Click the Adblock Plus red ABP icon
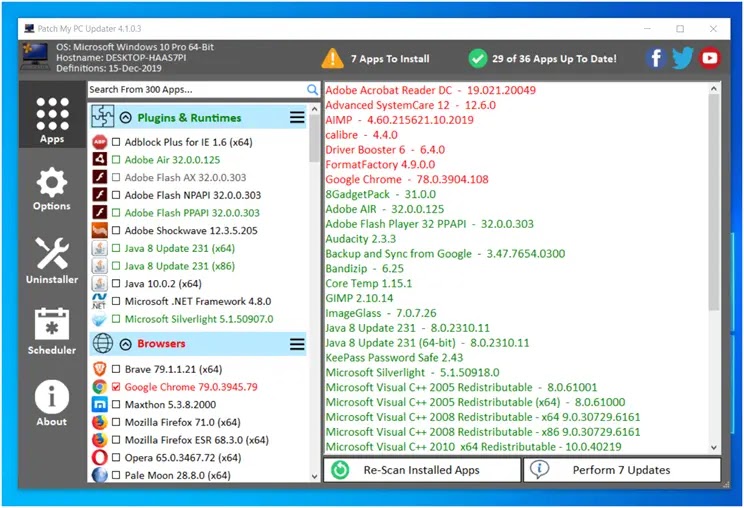 (x=99, y=142)
